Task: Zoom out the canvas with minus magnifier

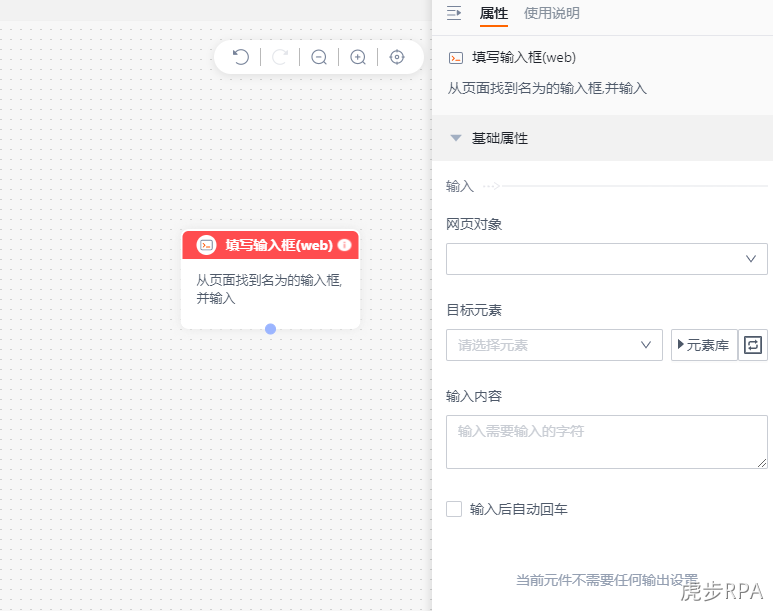Action: tap(319, 57)
